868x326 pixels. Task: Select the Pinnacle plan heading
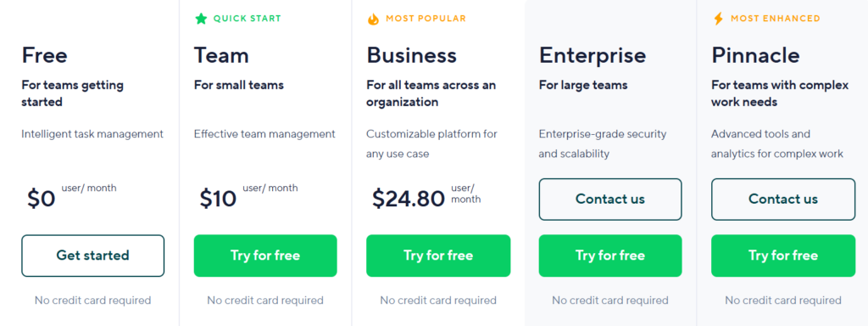pos(755,55)
